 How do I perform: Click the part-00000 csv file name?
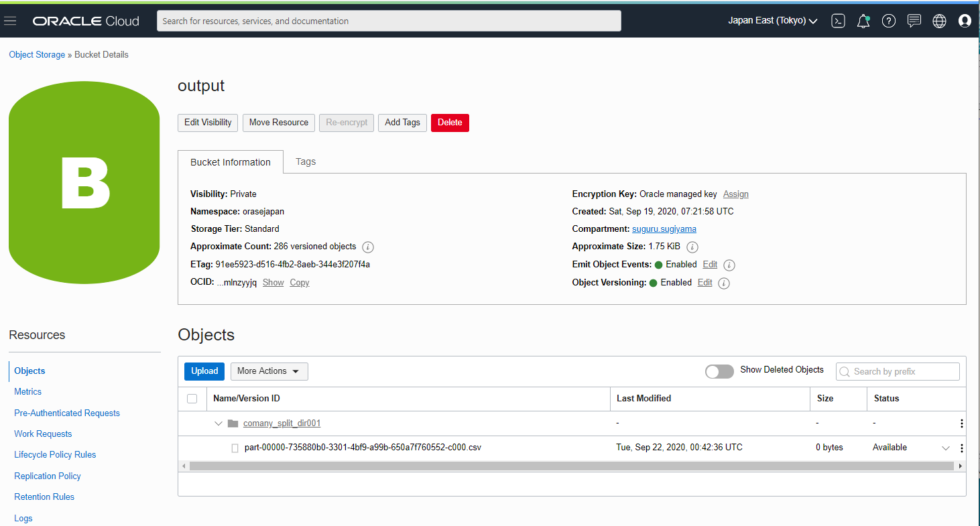363,448
